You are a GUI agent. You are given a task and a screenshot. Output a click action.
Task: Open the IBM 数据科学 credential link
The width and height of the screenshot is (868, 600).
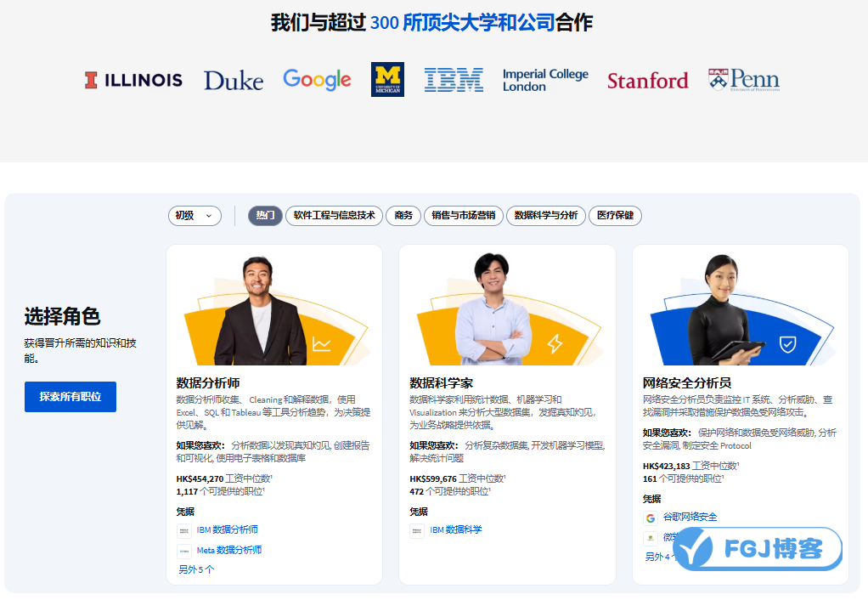click(456, 529)
